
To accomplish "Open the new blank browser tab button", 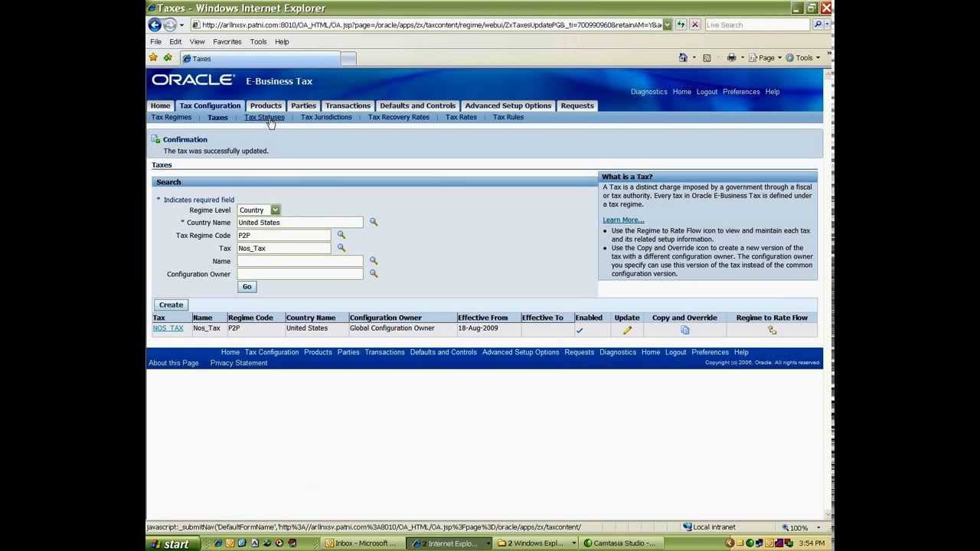I will [348, 59].
